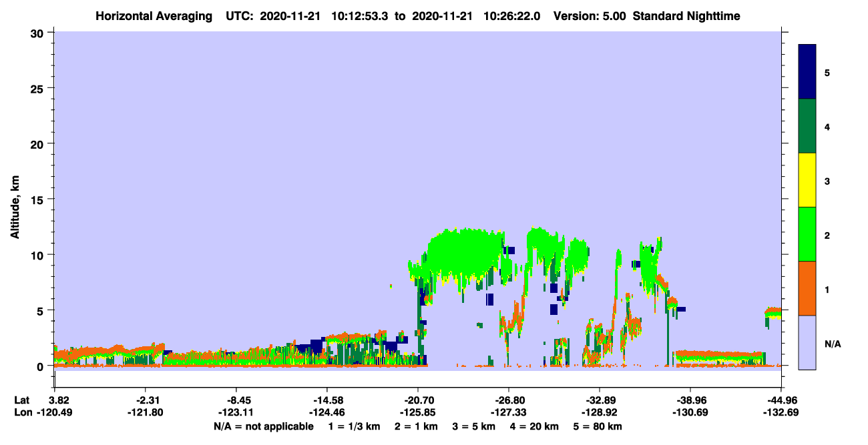Click the '4 = 20 km' legend text

[x=535, y=426]
